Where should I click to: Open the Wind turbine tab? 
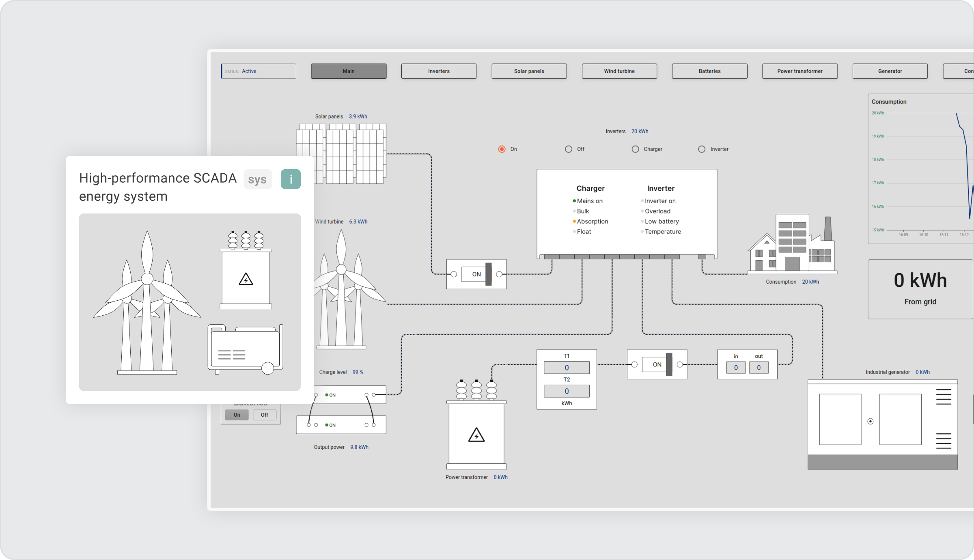tap(619, 71)
